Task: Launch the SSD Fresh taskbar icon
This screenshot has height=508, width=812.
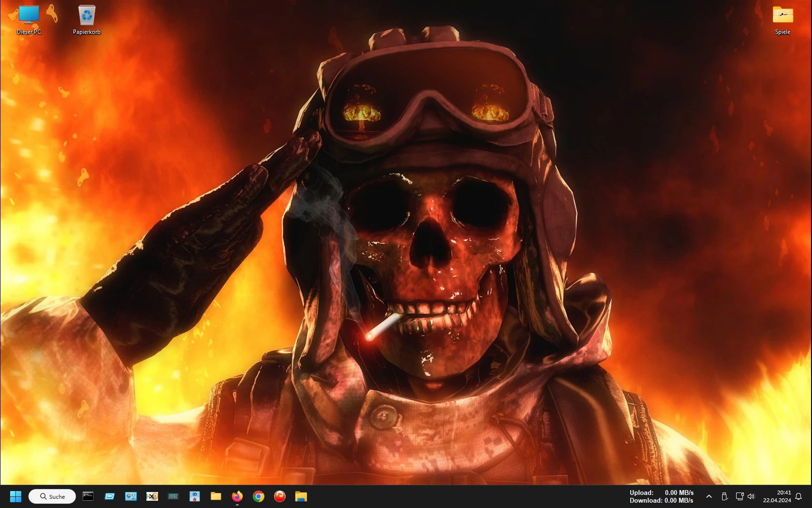Action: [x=174, y=496]
